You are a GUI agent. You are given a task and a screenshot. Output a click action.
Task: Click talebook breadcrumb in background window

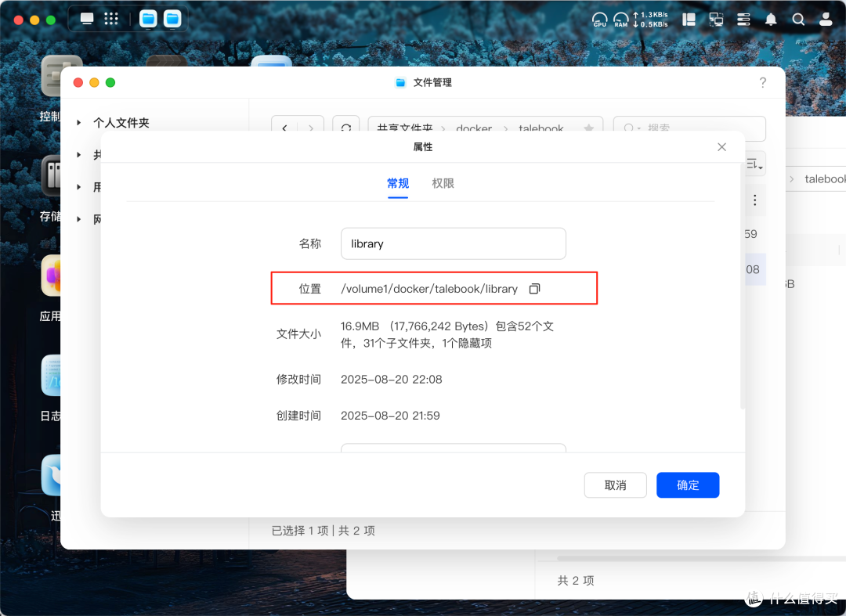pyautogui.click(x=825, y=179)
